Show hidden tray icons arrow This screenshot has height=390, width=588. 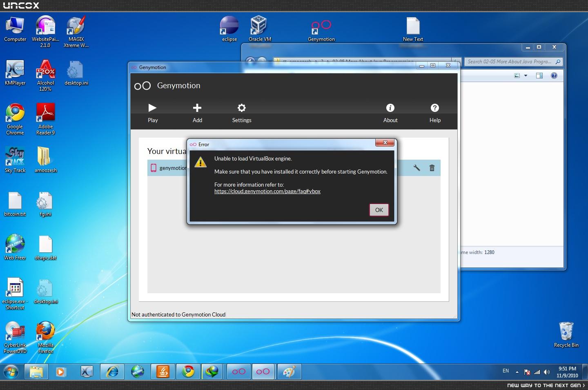(x=517, y=372)
